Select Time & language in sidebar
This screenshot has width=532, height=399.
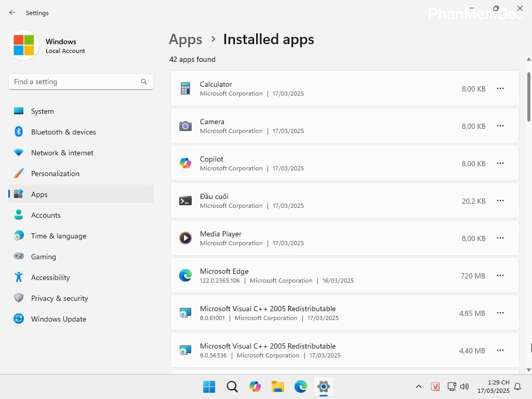coord(58,236)
